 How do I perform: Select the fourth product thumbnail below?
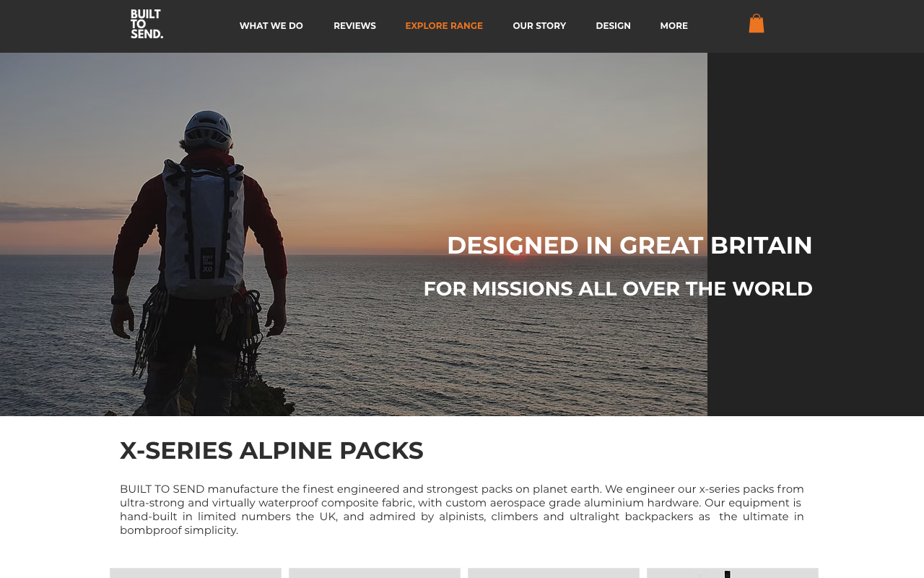click(733, 573)
